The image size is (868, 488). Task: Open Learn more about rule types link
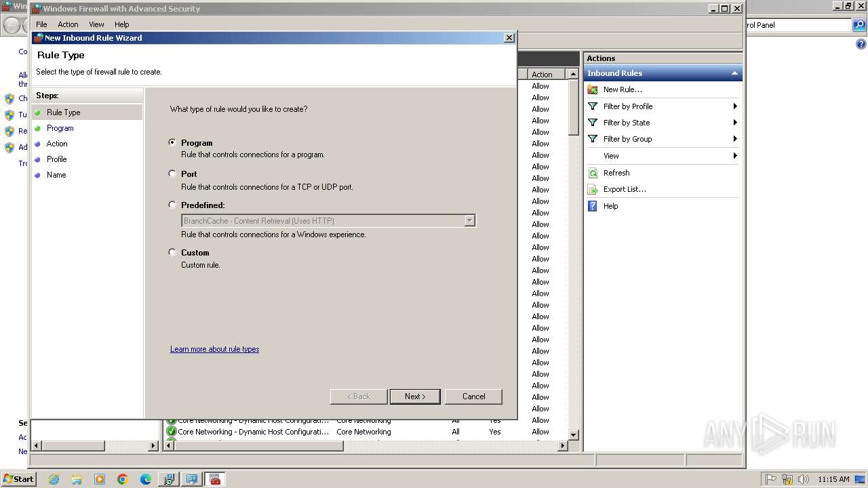(214, 349)
